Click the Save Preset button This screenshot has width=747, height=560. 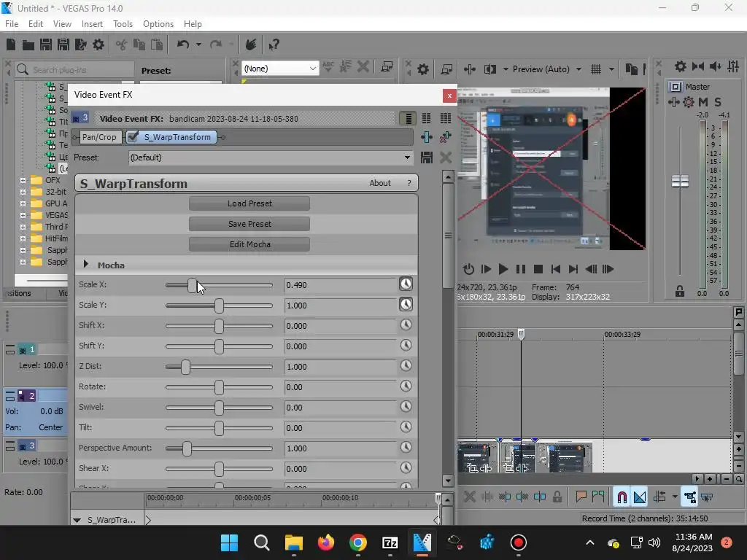(x=249, y=224)
